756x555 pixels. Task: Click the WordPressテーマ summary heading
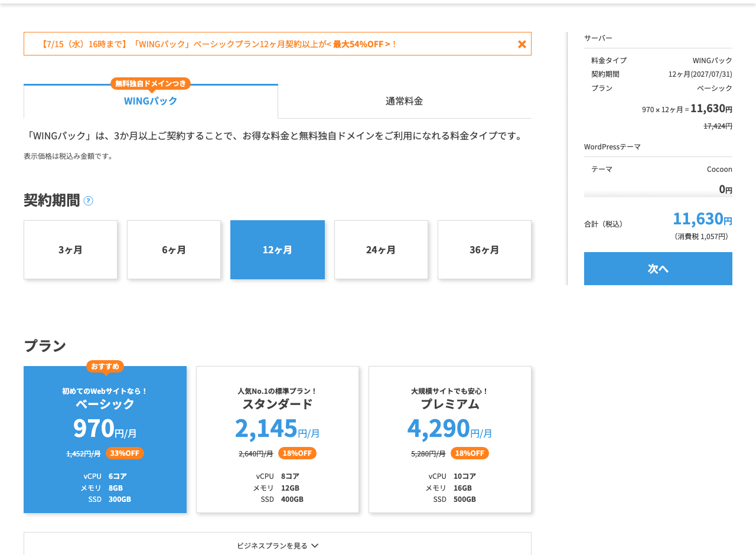(612, 146)
